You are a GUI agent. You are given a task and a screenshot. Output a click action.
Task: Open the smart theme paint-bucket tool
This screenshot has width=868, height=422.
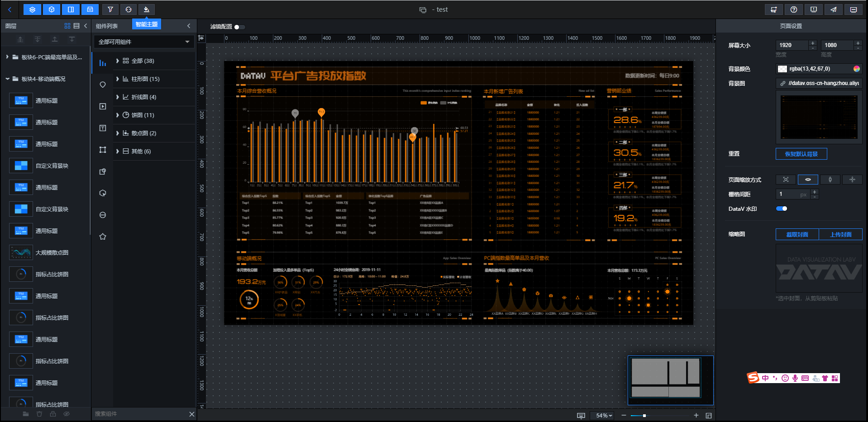(146, 9)
